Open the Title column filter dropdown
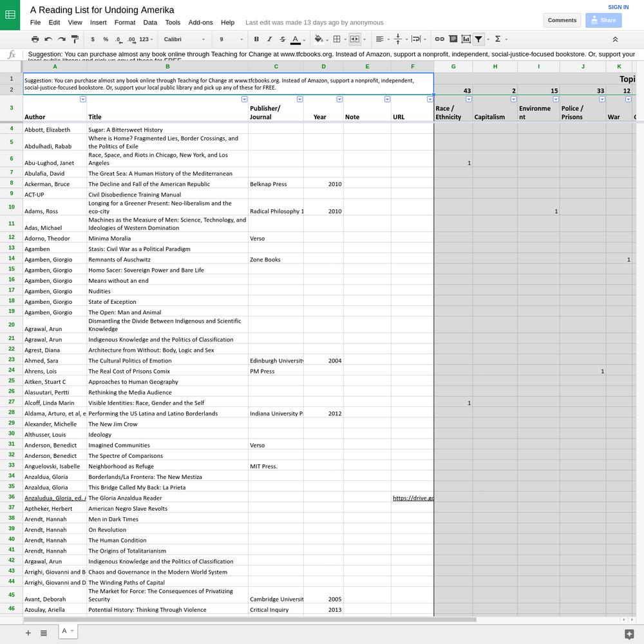This screenshot has height=644, width=644. click(x=244, y=99)
